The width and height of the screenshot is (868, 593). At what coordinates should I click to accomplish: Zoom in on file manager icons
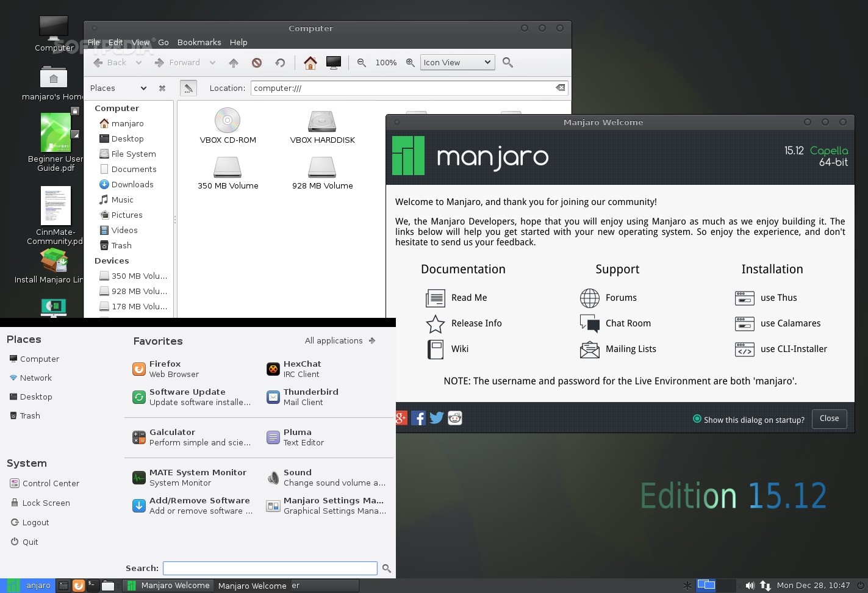pyautogui.click(x=411, y=63)
